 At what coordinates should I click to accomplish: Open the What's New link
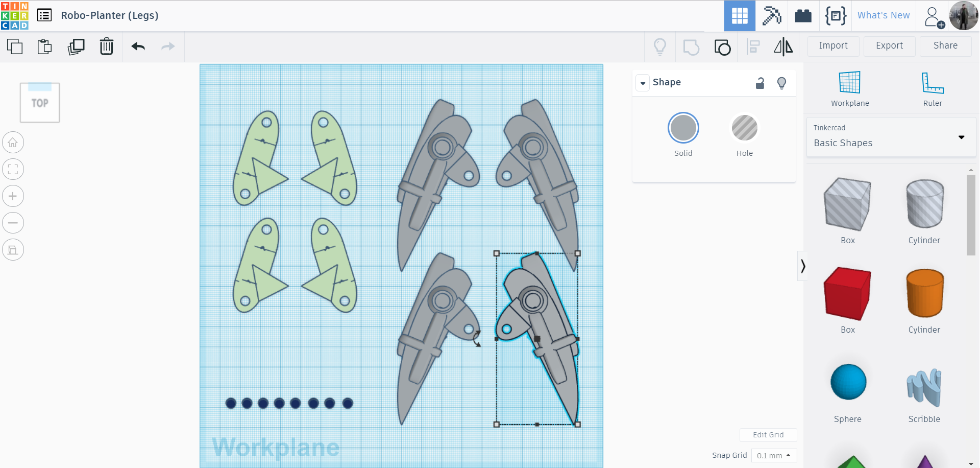tap(884, 15)
